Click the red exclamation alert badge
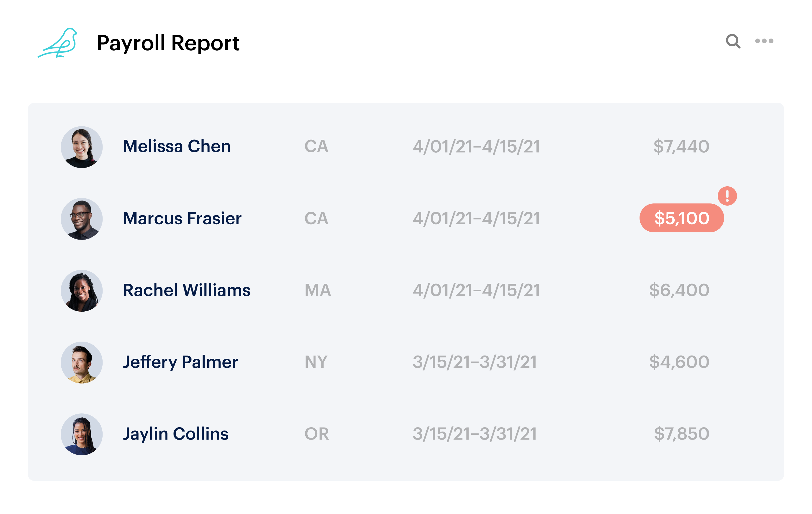Viewport: 812px width, 514px height. coord(727,196)
